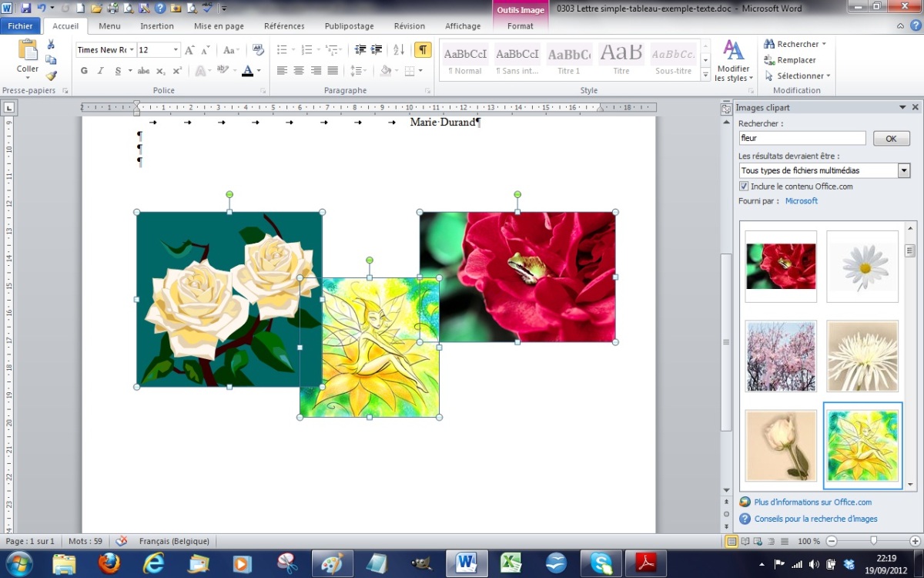Apply strikethrough formatting
This screenshot has width=924, height=578.
point(143,71)
